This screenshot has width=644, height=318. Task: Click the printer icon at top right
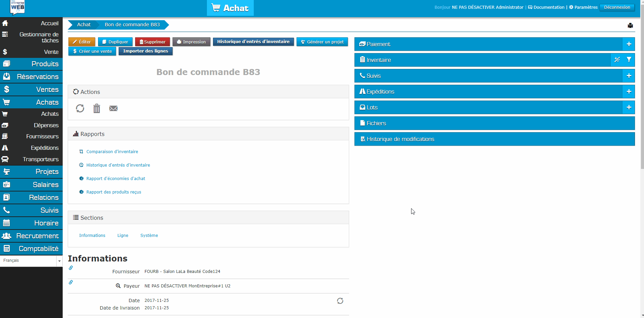click(630, 26)
